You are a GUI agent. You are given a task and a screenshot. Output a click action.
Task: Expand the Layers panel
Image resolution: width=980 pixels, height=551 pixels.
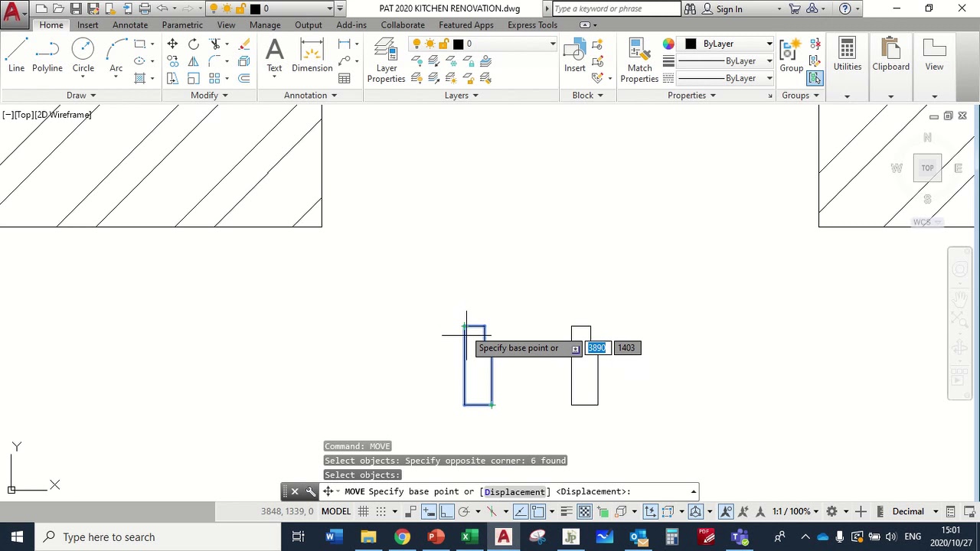coord(461,95)
